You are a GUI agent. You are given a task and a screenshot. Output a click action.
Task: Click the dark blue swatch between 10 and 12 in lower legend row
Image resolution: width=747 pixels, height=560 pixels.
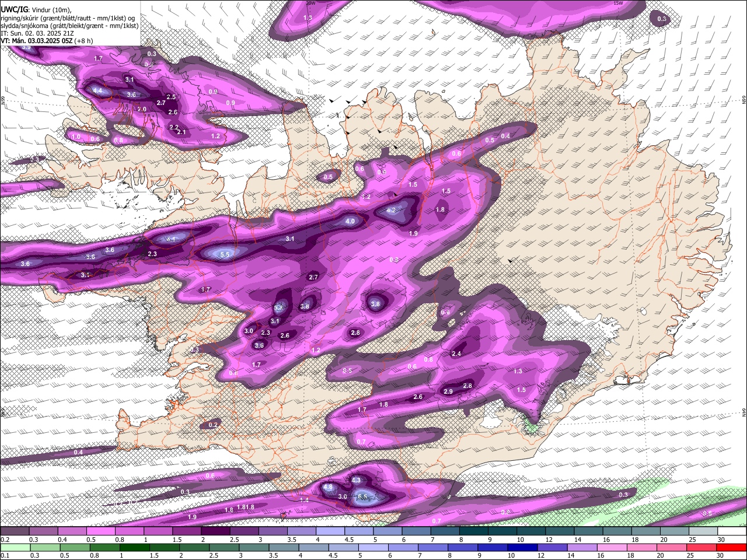(x=521, y=547)
